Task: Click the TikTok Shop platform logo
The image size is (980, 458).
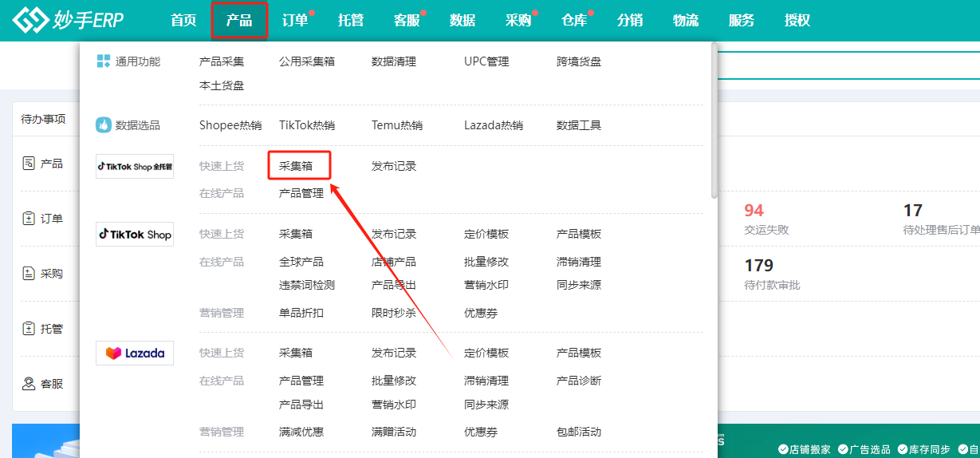Action: [x=135, y=235]
